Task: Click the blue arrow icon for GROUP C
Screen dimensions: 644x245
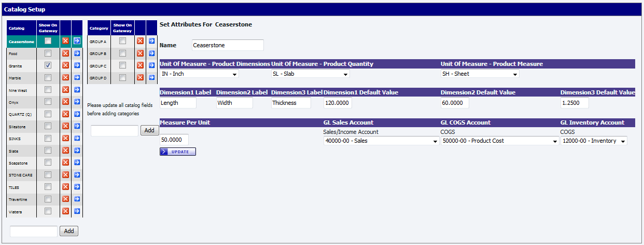Action: coord(151,65)
